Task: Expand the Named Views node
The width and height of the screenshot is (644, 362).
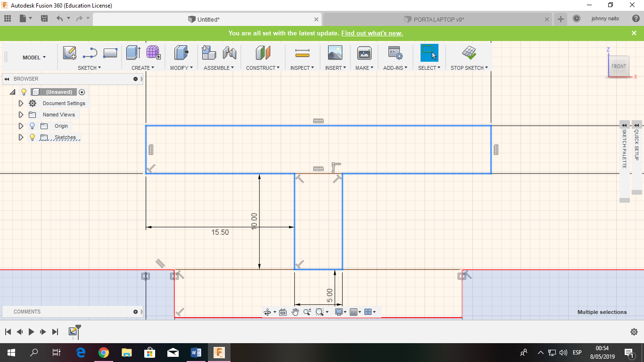Action: click(21, 115)
